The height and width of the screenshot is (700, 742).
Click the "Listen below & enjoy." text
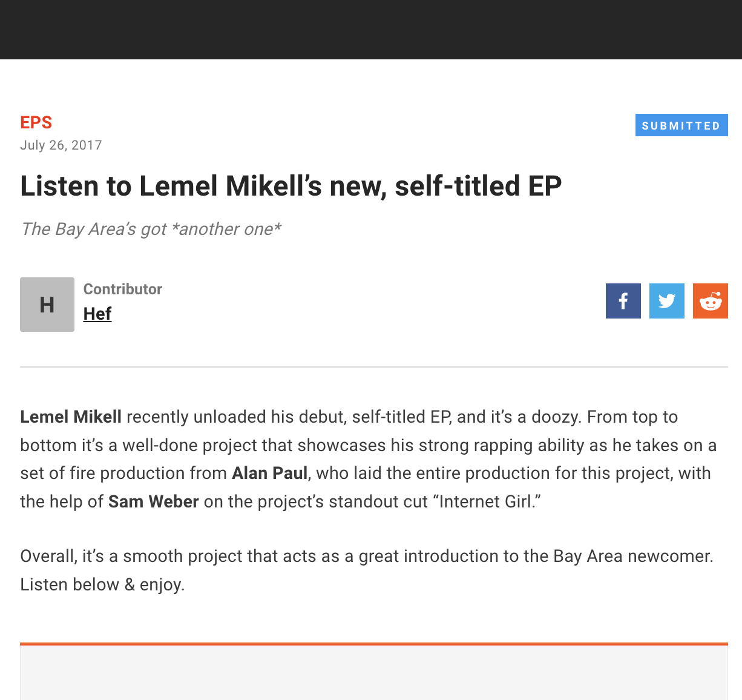coord(102,584)
